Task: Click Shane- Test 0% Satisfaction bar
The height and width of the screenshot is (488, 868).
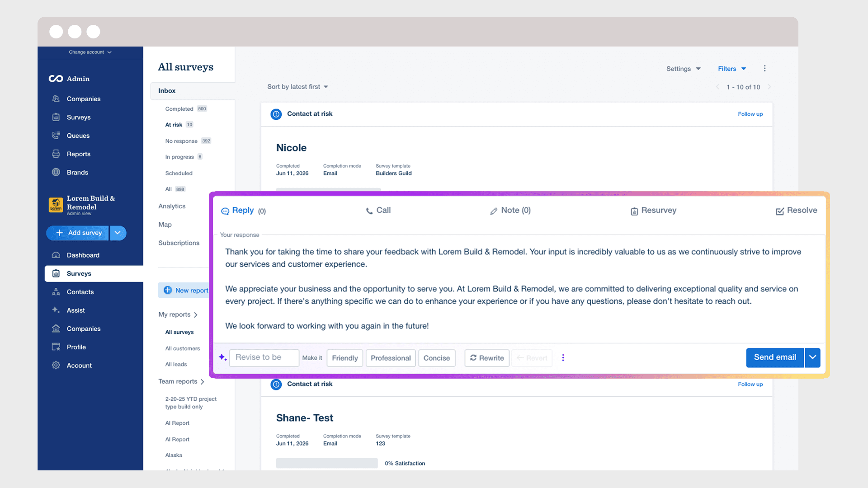Action: tap(327, 463)
